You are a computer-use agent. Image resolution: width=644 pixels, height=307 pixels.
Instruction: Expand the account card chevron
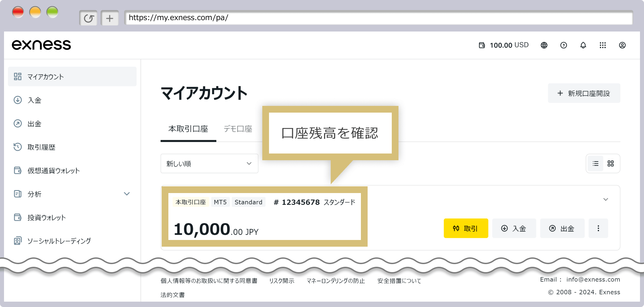[606, 199]
